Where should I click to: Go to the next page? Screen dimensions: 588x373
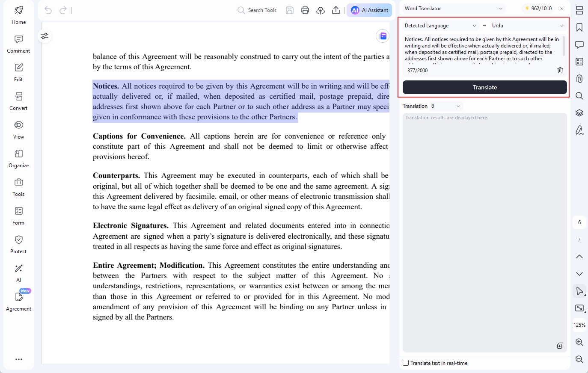[579, 274]
